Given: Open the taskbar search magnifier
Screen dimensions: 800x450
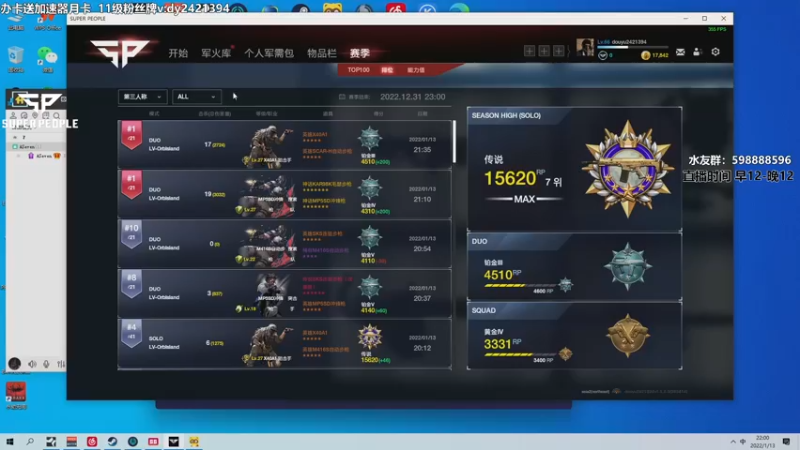Looking at the screenshot, I should pyautogui.click(x=30, y=441).
